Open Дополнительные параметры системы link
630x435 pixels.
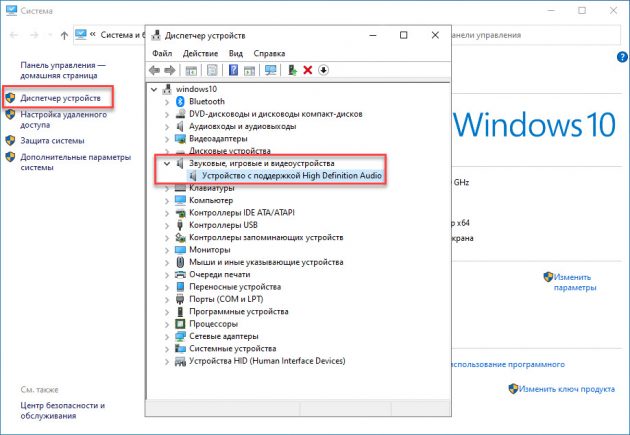click(76, 162)
